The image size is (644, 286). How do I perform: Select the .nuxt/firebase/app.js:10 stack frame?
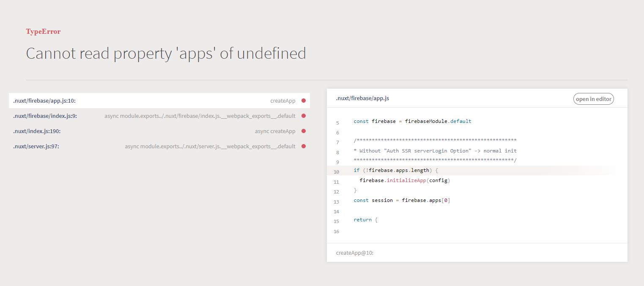44,101
